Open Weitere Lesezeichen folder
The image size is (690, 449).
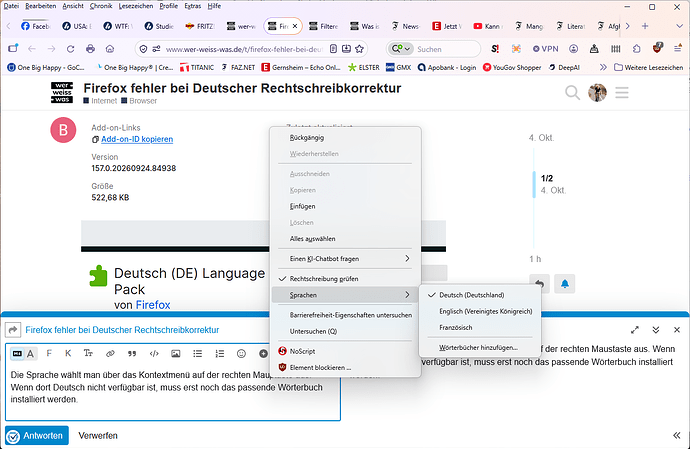pyautogui.click(x=649, y=67)
